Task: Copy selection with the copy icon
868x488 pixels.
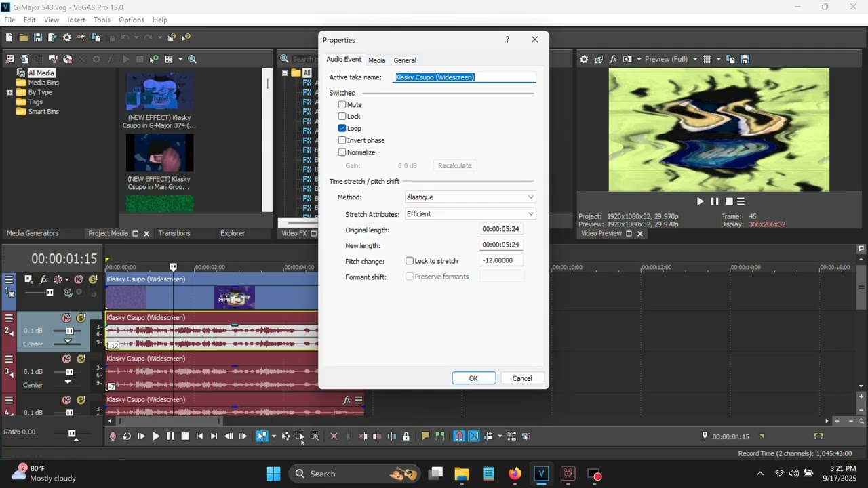Action: pyautogui.click(x=96, y=38)
